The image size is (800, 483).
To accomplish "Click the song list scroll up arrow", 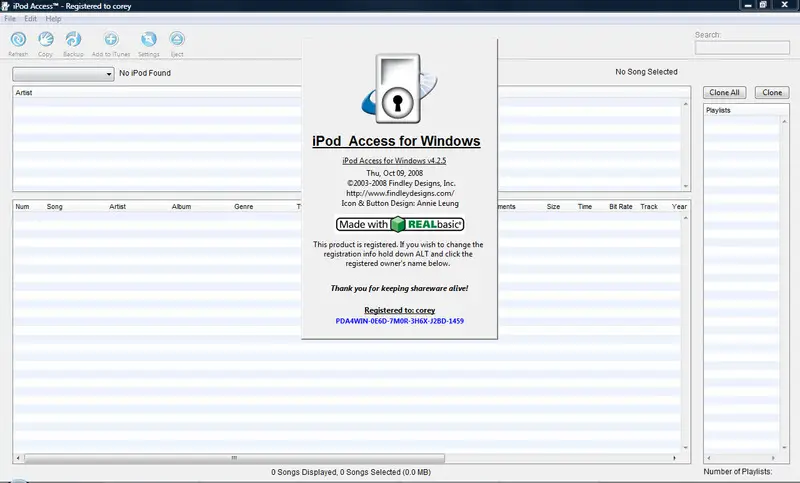I will 686,218.
